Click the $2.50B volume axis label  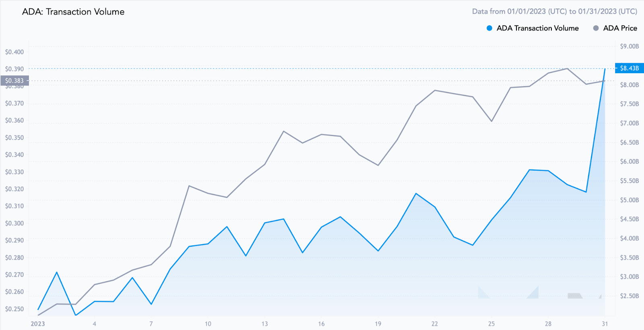[630, 296]
